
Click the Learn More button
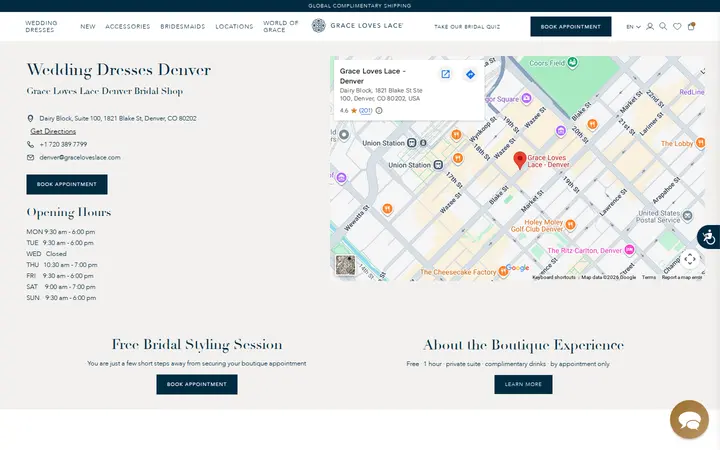click(523, 384)
